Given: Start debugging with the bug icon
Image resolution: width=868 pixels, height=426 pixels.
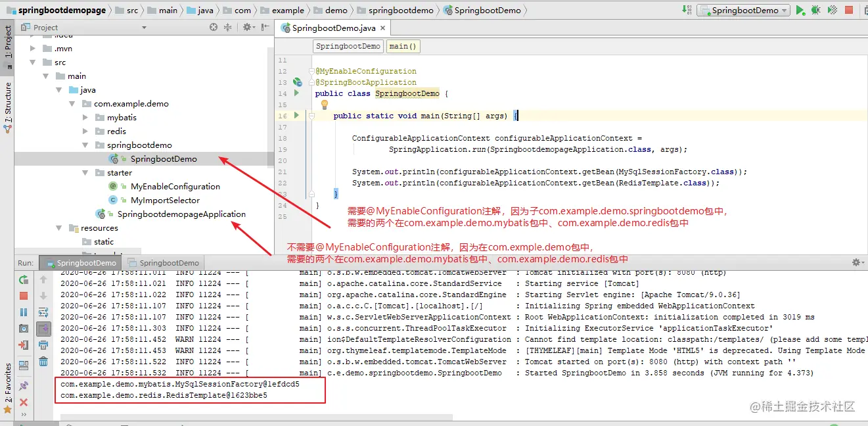Looking at the screenshot, I should (x=815, y=10).
